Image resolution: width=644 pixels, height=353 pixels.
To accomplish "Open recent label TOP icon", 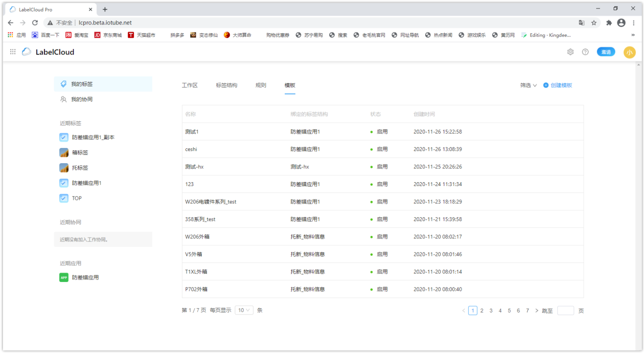I will pyautogui.click(x=64, y=198).
